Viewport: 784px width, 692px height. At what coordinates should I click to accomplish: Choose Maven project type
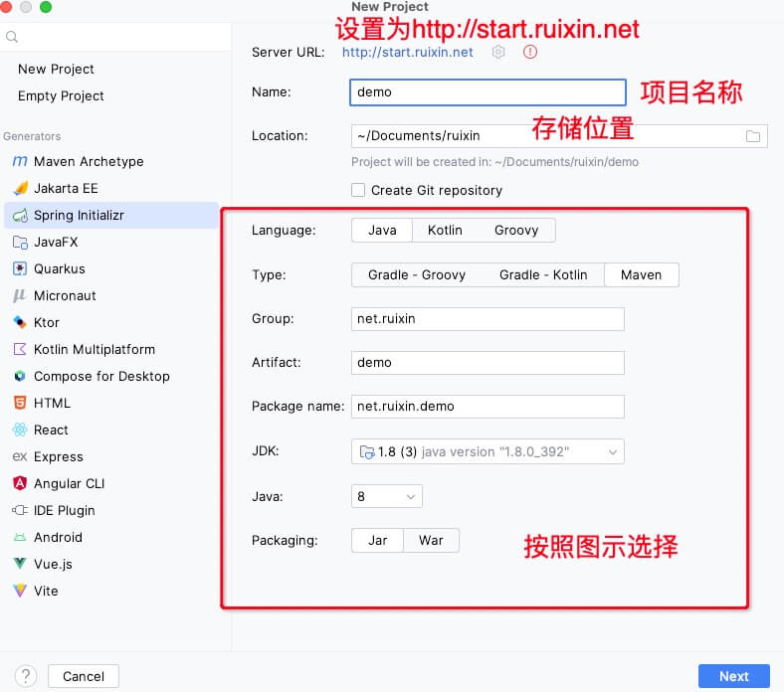pos(642,274)
